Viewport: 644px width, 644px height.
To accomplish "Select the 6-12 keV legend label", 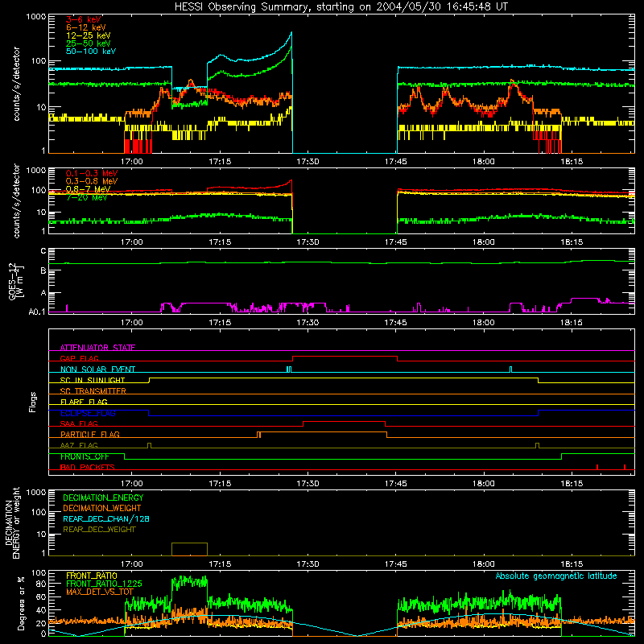I will [x=86, y=27].
